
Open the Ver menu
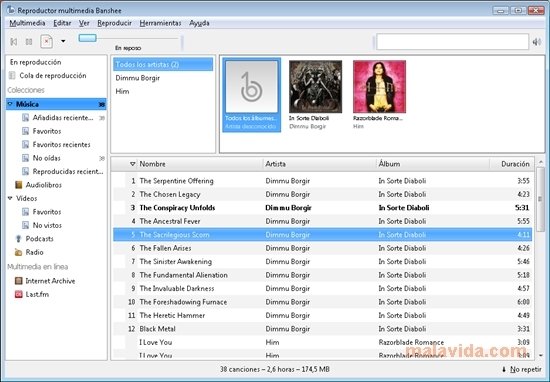tap(84, 23)
